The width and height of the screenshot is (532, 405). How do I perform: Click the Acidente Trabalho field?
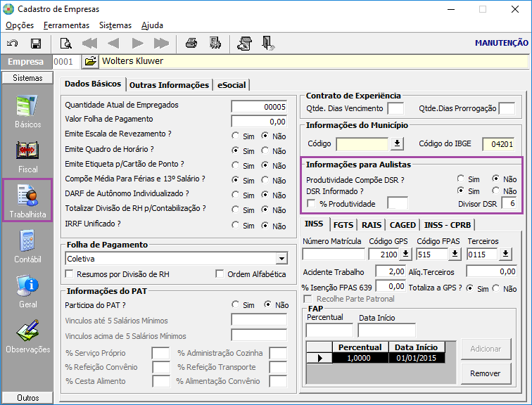coord(391,271)
